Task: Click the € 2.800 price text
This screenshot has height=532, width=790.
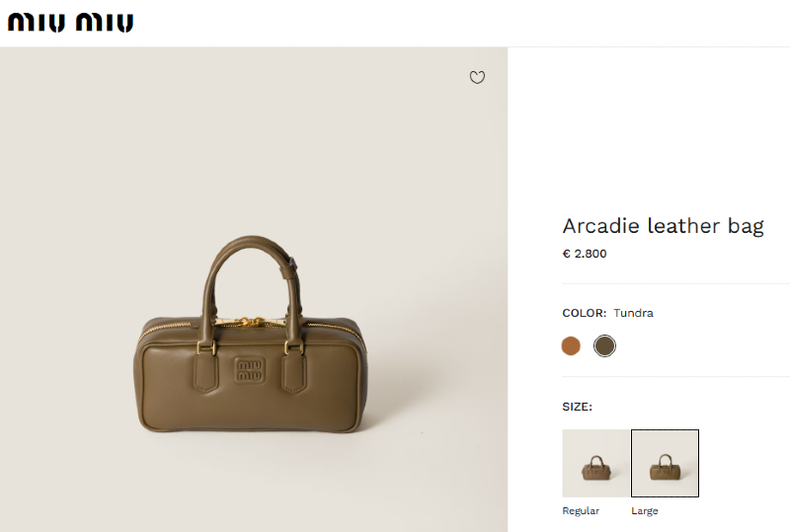Action: [x=585, y=254]
